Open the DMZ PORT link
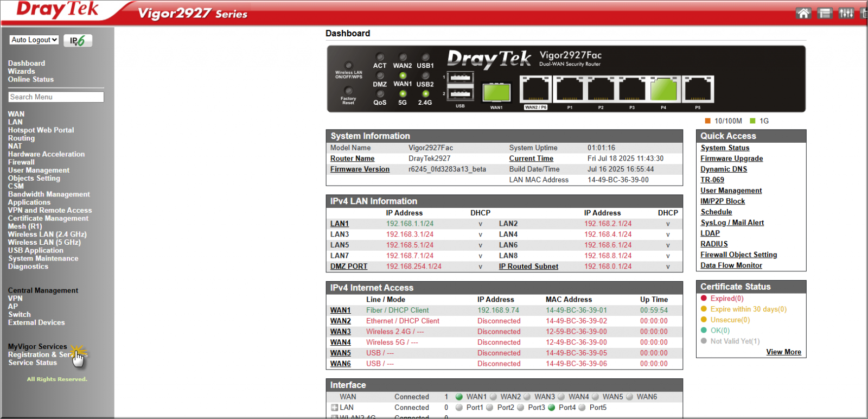868x419 pixels. click(349, 266)
